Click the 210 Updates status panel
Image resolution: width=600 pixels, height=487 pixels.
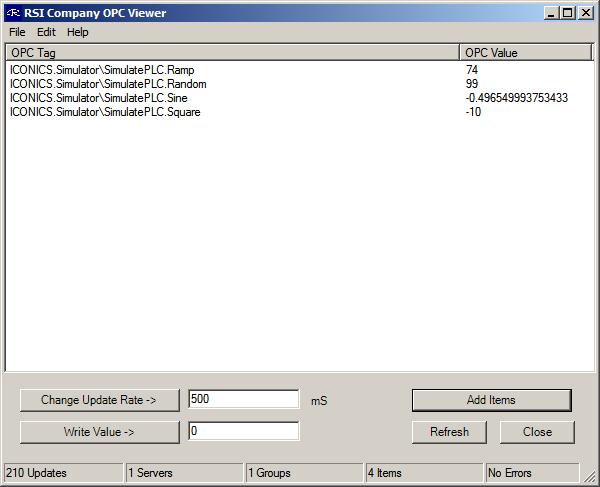click(64, 473)
